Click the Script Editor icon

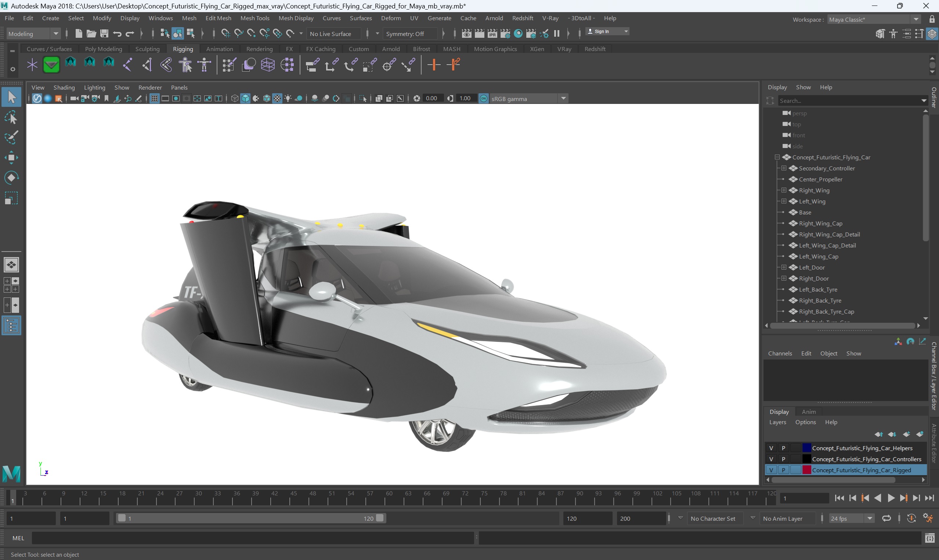pos(930,538)
